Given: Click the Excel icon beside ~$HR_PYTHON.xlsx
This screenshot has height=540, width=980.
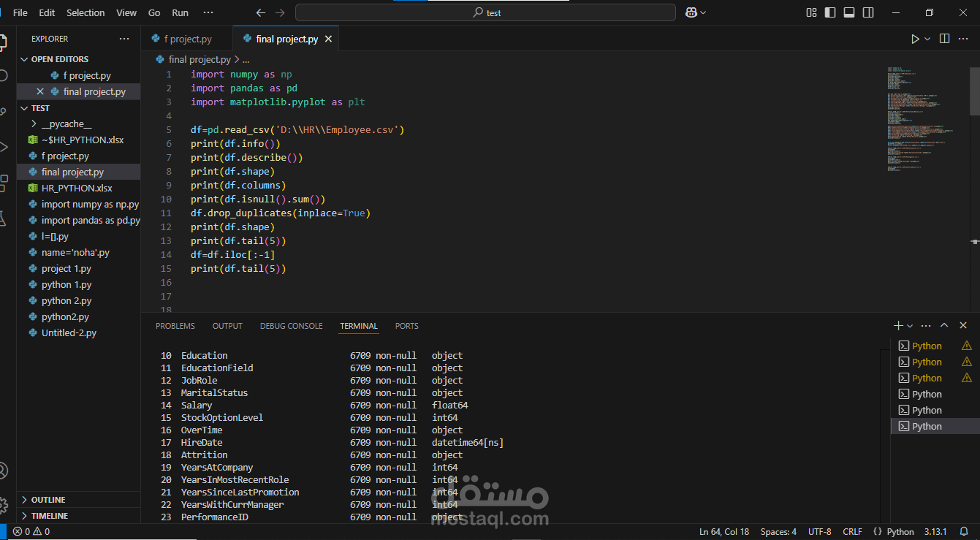Looking at the screenshot, I should [x=33, y=140].
